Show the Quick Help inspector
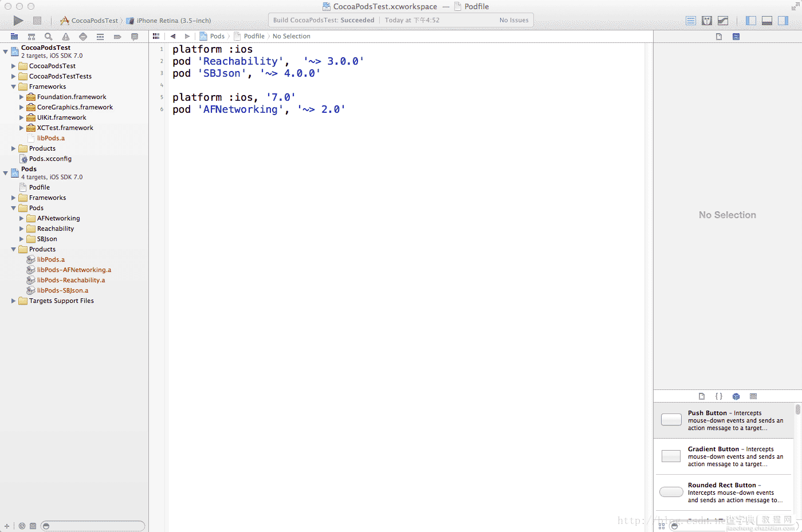The width and height of the screenshot is (802, 532). pyautogui.click(x=736, y=37)
